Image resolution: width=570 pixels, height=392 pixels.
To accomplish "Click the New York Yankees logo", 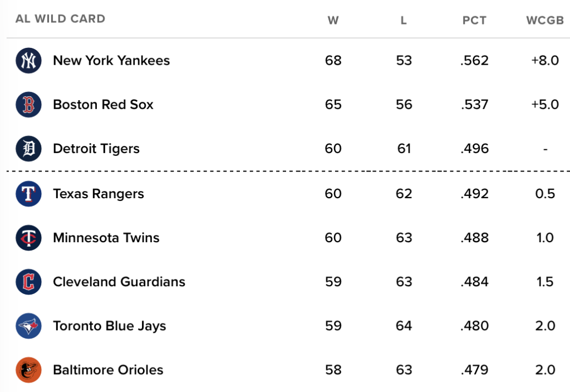I will pyautogui.click(x=28, y=60).
